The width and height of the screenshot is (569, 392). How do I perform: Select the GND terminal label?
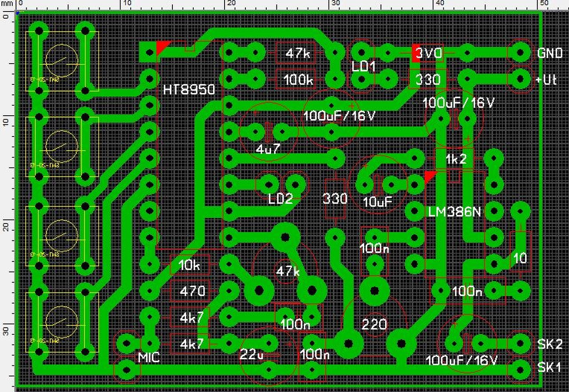[550, 53]
